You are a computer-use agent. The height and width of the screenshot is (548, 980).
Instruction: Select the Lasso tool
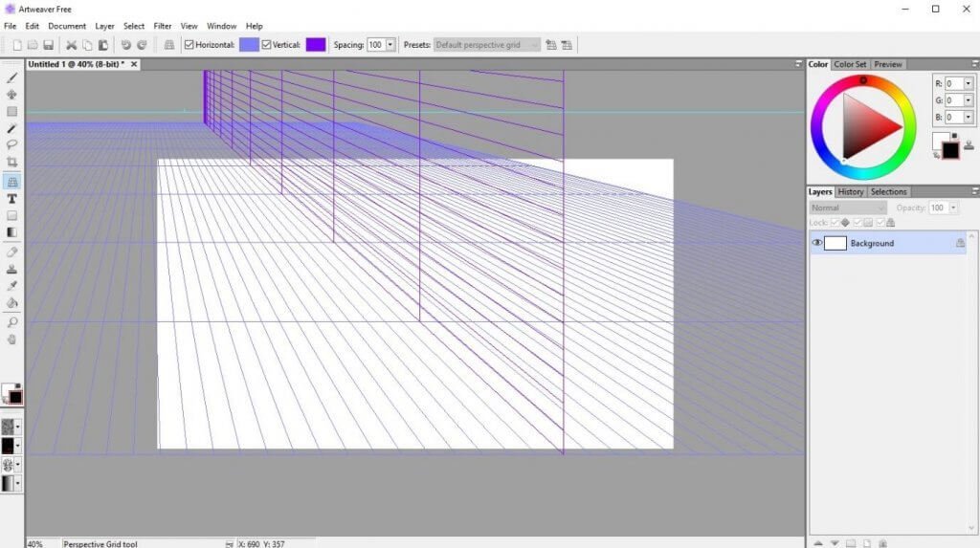click(x=11, y=144)
